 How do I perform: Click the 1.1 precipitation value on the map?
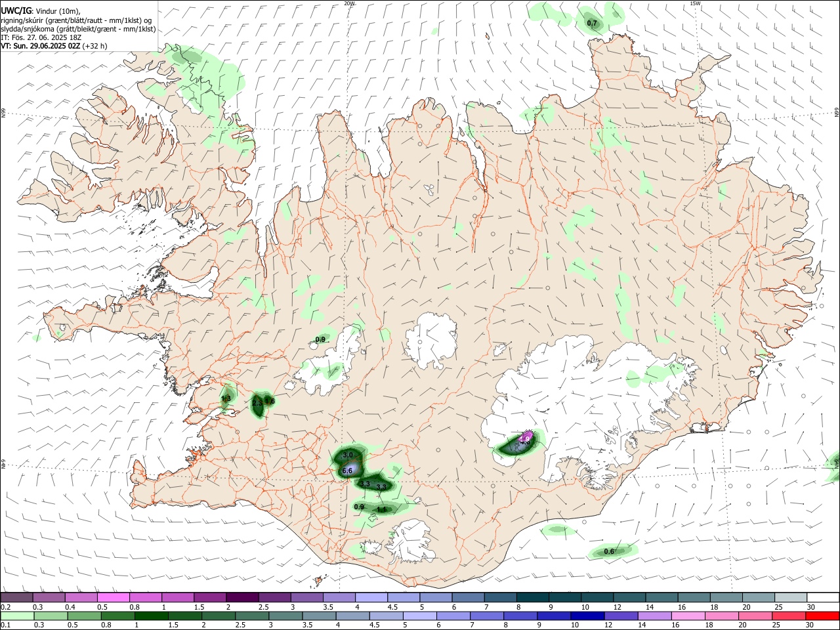(x=381, y=509)
